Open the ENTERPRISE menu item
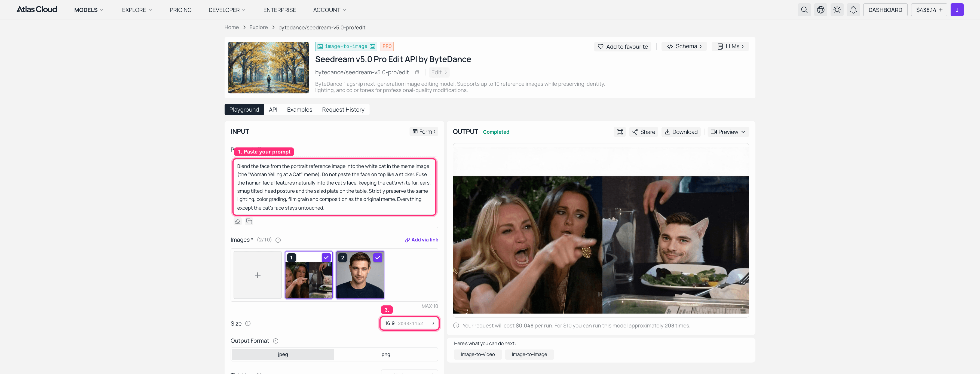The image size is (980, 374). tap(279, 10)
